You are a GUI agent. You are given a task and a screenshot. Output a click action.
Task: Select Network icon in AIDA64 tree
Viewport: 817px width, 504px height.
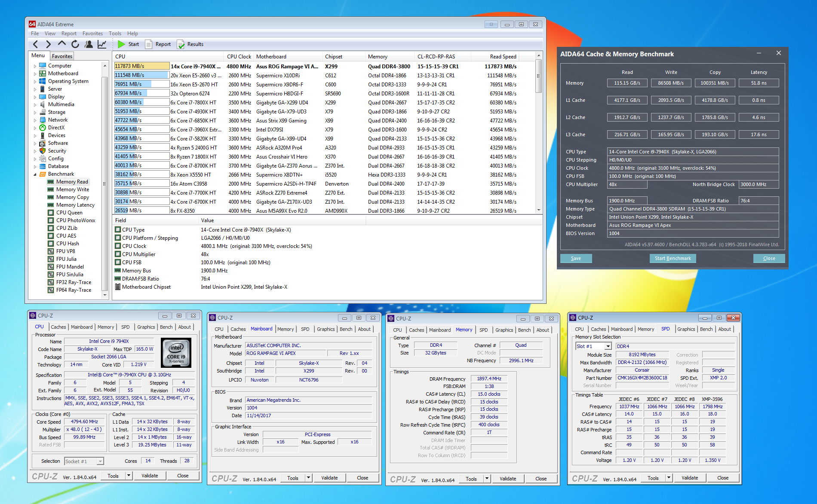point(43,120)
